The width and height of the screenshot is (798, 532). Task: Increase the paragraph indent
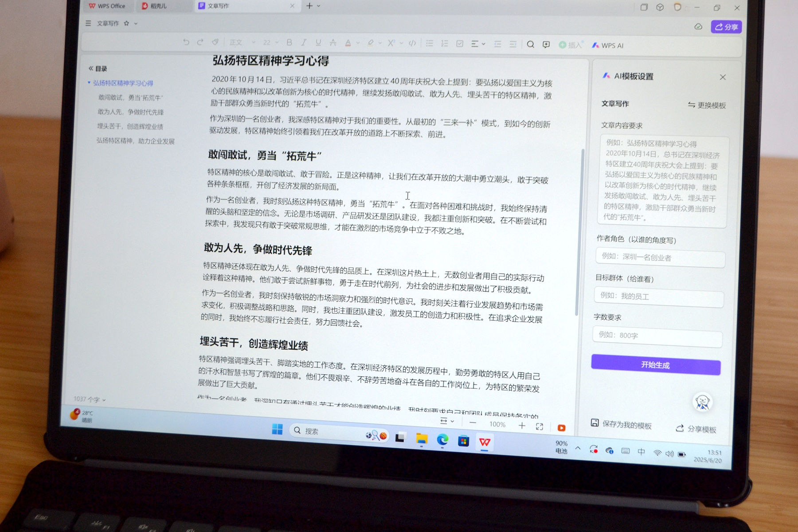[513, 44]
